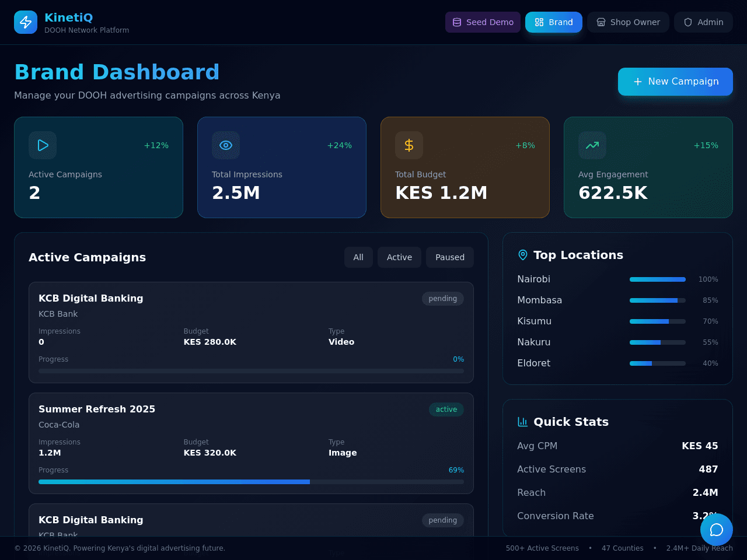Click the first KCB Digital Banking 0% progress bar
The image size is (747, 560).
pos(251,371)
